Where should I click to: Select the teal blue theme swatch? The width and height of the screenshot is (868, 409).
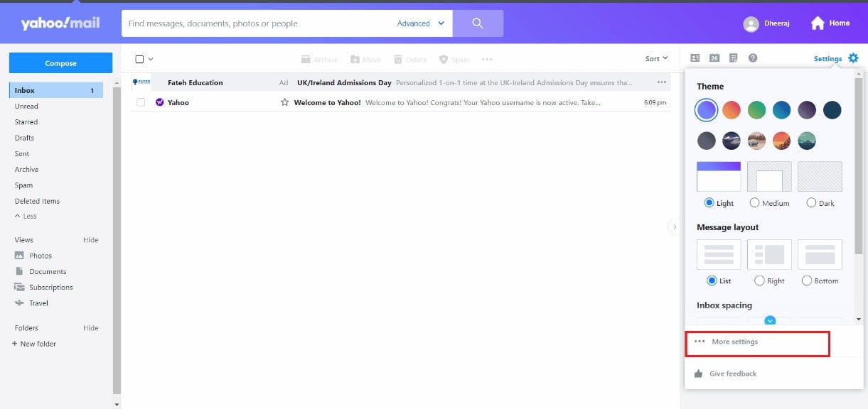tap(782, 109)
